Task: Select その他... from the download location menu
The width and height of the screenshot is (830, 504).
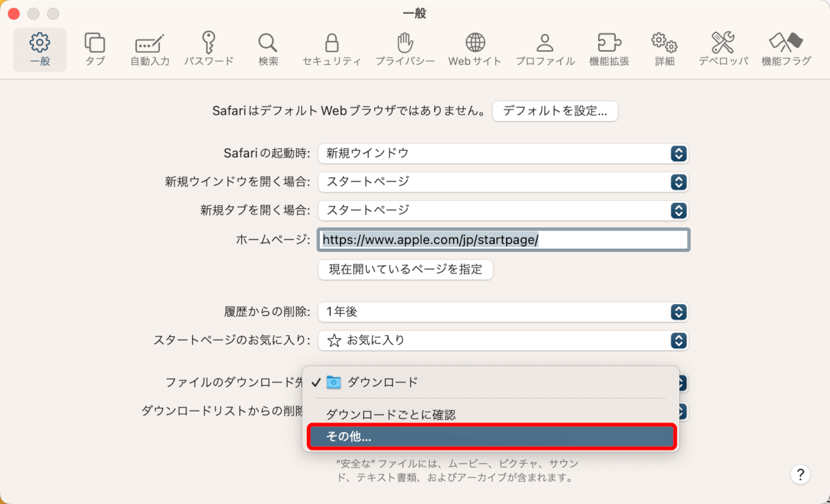Action: pyautogui.click(x=490, y=436)
